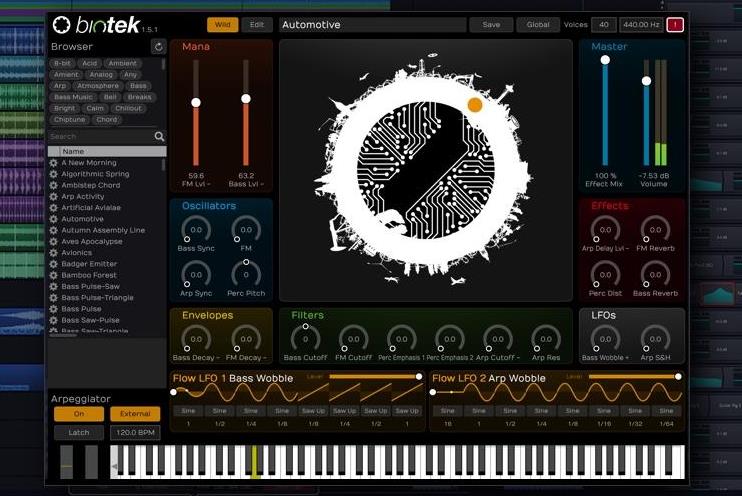The image size is (742, 496).
Task: Click the Bass Sync oscillator knob
Action: click(196, 230)
